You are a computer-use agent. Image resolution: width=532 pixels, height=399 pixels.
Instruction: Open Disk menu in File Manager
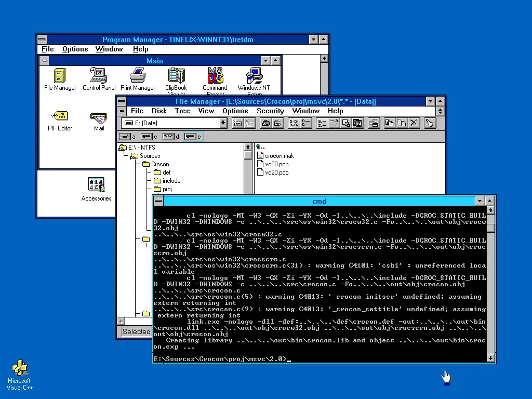159,111
